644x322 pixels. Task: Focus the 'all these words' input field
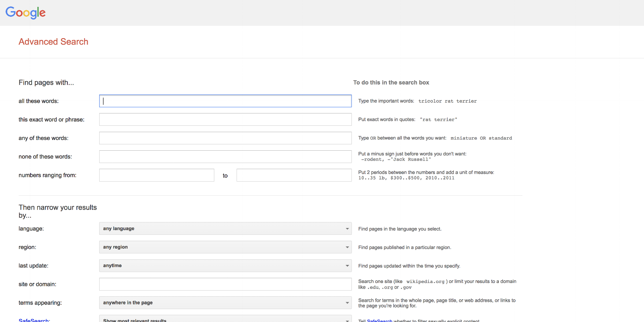[225, 101]
